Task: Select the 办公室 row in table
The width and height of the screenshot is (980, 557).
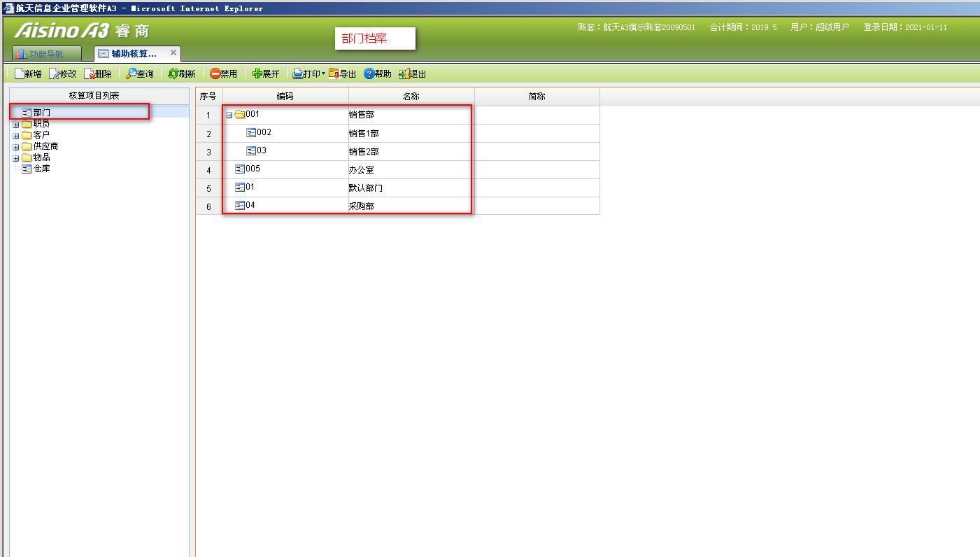Action: tap(361, 169)
